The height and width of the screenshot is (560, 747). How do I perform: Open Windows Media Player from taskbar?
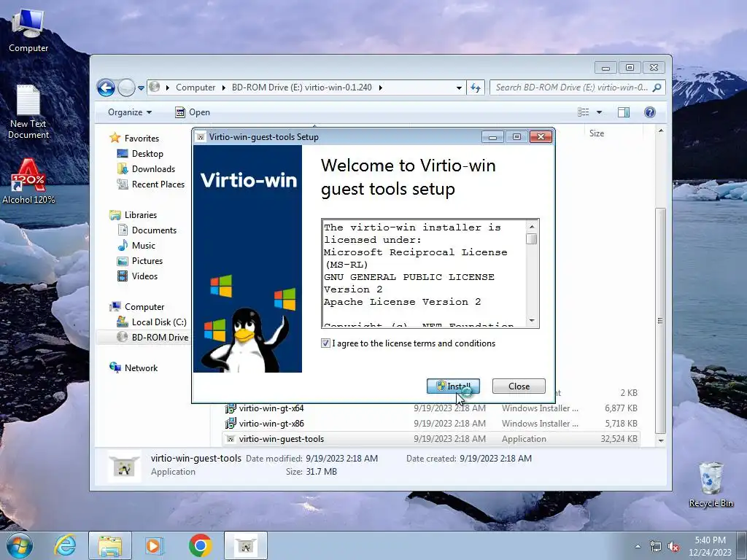[154, 545]
